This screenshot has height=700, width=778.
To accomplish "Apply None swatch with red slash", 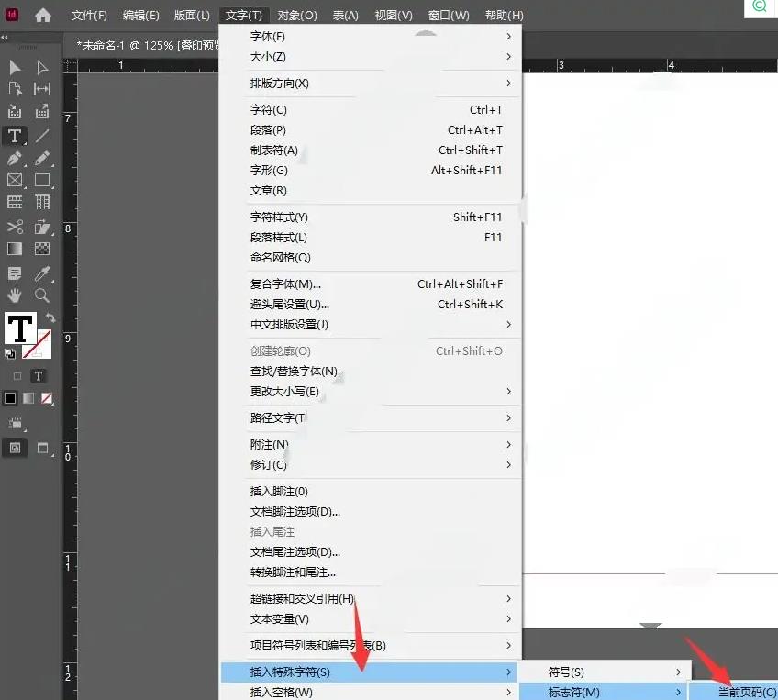I will point(47,399).
